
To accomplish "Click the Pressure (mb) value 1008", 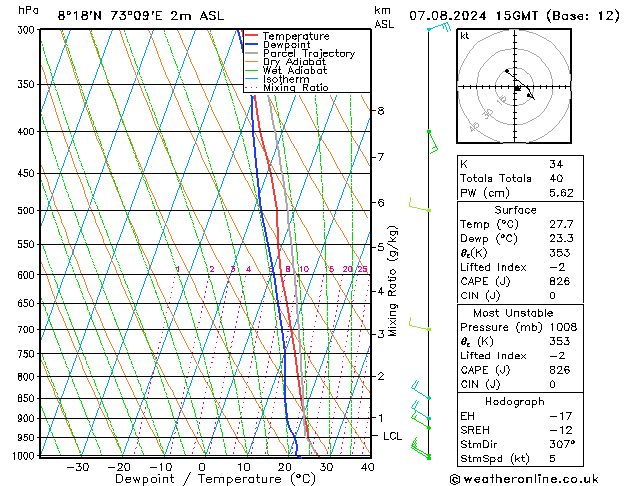I will (x=563, y=327).
